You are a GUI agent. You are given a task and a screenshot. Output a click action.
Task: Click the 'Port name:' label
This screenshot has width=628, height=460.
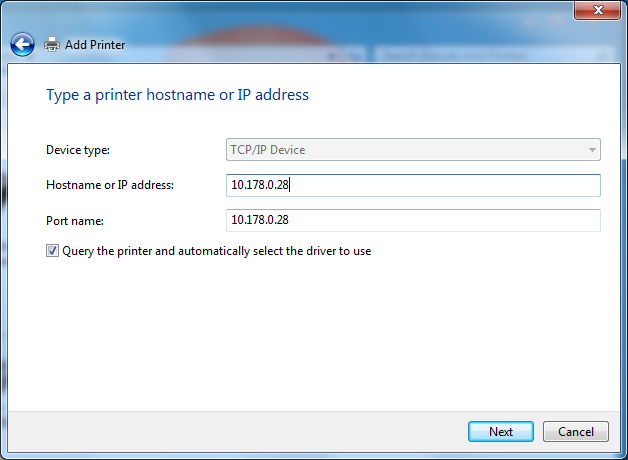(x=75, y=220)
